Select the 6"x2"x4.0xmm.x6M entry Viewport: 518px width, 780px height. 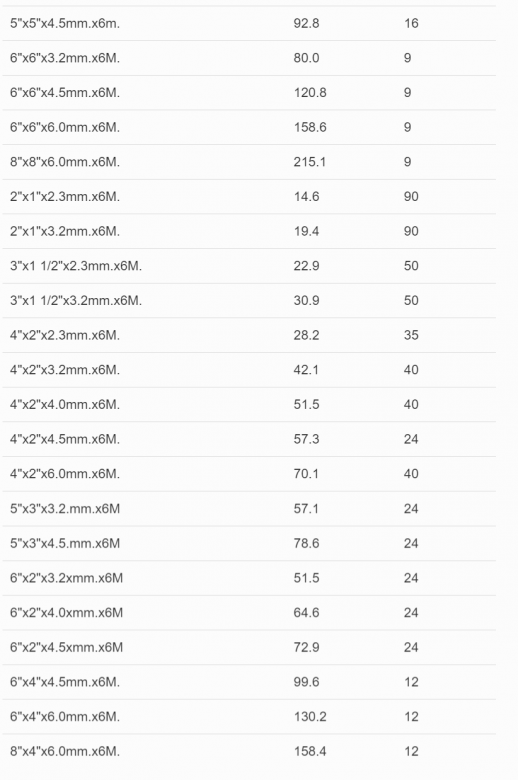click(66, 613)
